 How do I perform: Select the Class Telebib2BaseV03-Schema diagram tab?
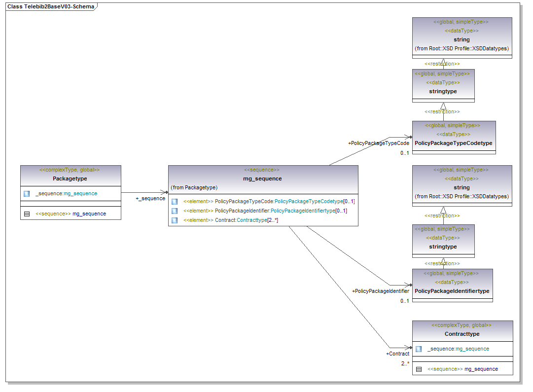(x=51, y=7)
